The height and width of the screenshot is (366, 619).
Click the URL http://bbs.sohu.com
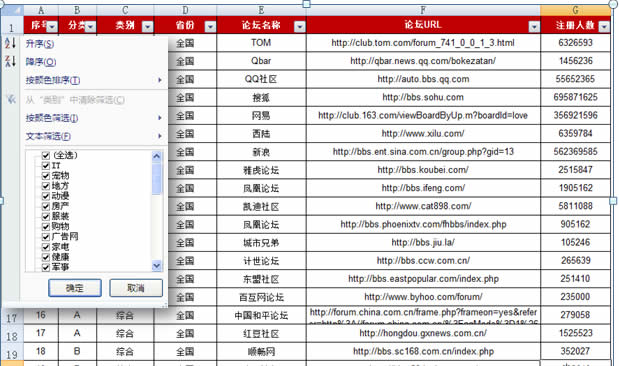pyautogui.click(x=423, y=97)
